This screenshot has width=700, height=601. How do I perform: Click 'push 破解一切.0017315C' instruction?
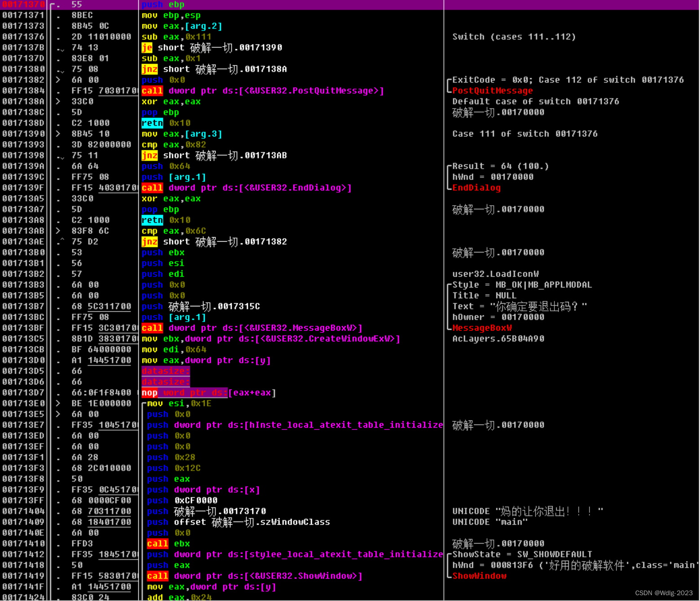pos(201,306)
